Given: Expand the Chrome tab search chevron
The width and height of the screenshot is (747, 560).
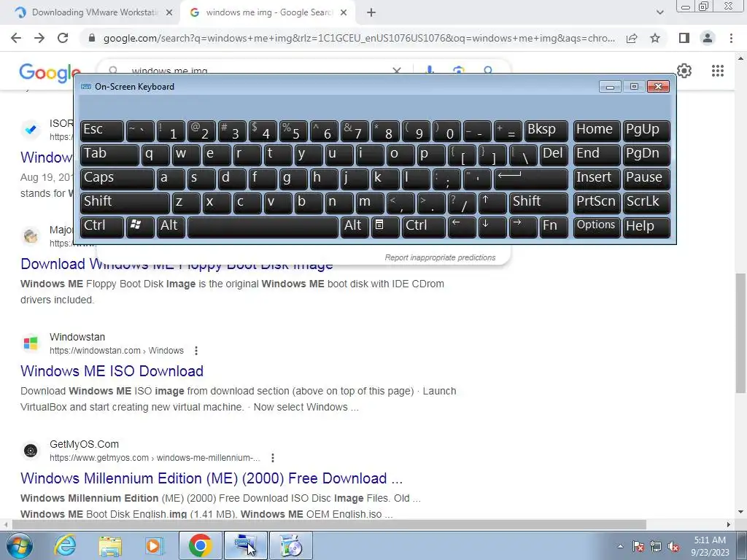Looking at the screenshot, I should tap(659, 12).
